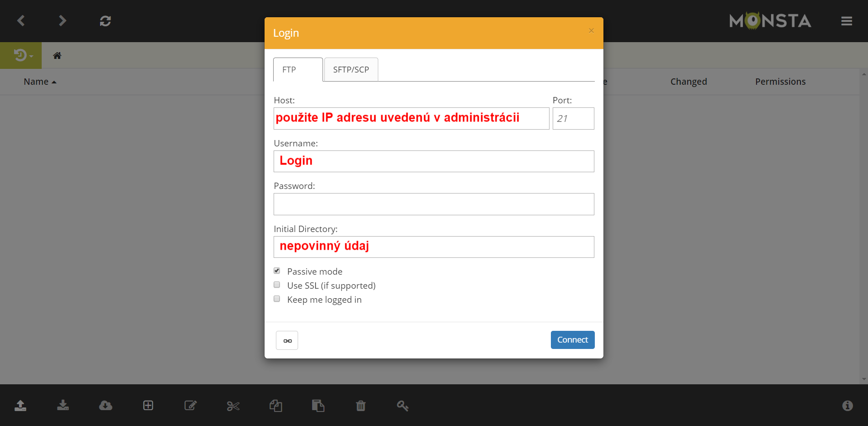This screenshot has width=868, height=426.
Task: Switch to the SFTP/SCP tab
Action: coord(351,70)
